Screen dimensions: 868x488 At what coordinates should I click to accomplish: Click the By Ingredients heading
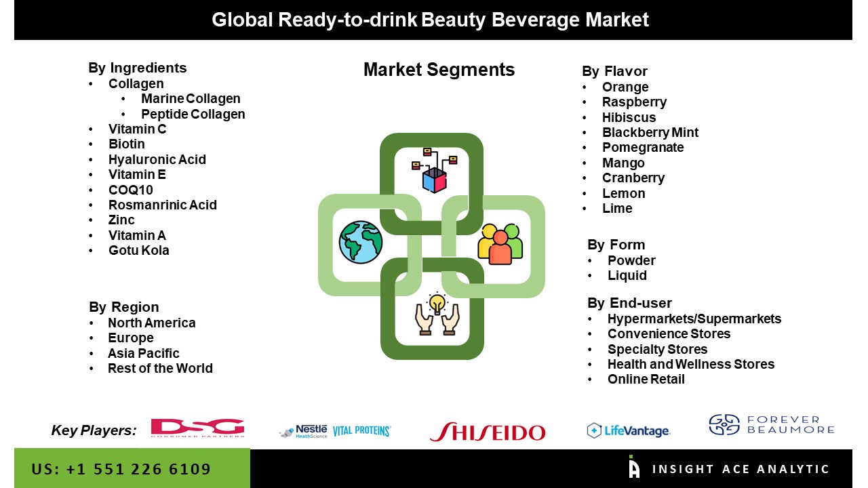137,68
